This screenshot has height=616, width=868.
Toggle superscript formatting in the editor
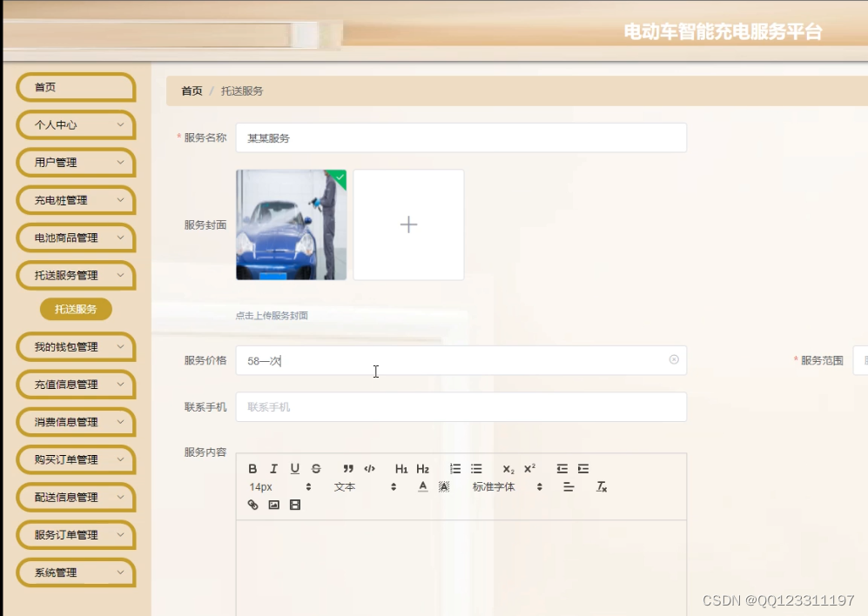tap(529, 469)
